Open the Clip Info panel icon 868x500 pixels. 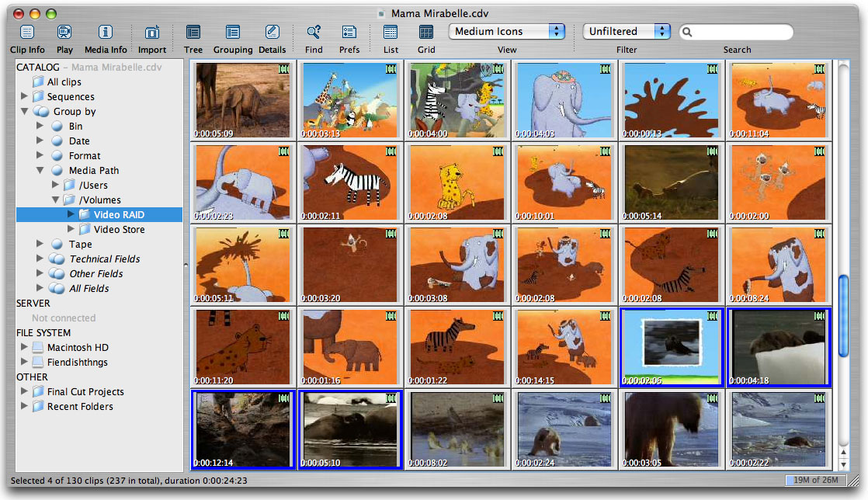point(27,33)
